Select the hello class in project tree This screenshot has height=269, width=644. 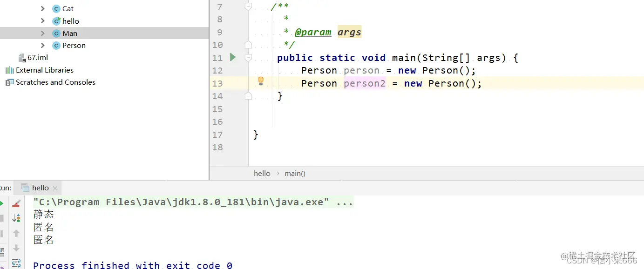click(71, 21)
